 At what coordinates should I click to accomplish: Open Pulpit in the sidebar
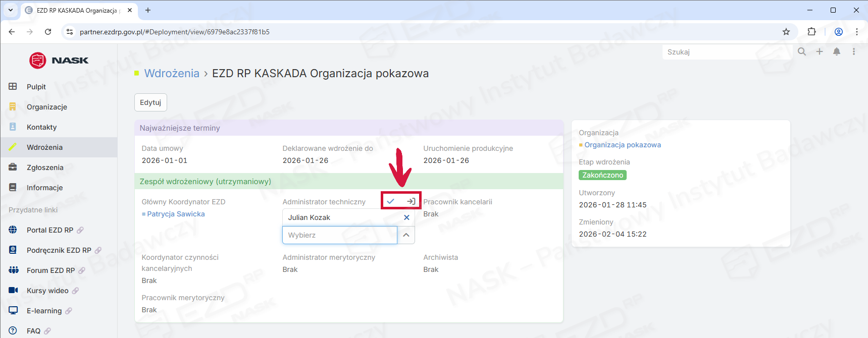(x=36, y=87)
